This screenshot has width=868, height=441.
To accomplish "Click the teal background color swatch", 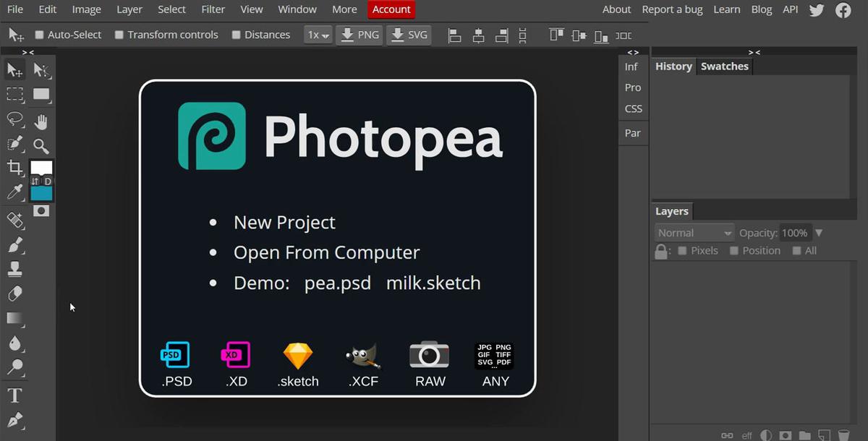I will click(41, 193).
